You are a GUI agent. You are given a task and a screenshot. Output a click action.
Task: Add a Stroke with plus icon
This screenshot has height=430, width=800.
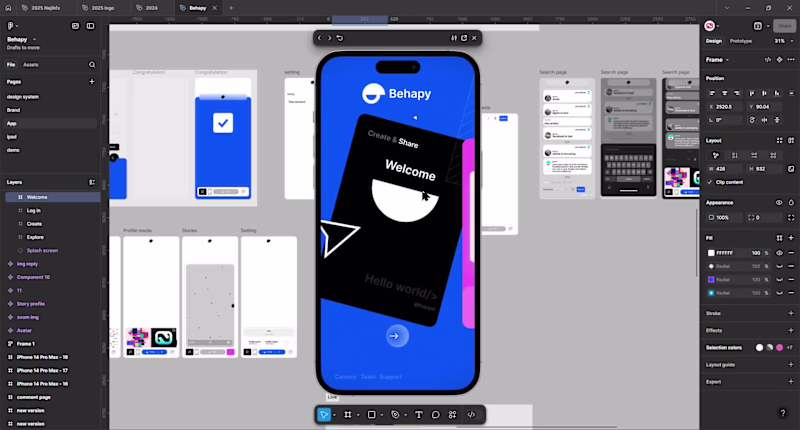pyautogui.click(x=791, y=313)
